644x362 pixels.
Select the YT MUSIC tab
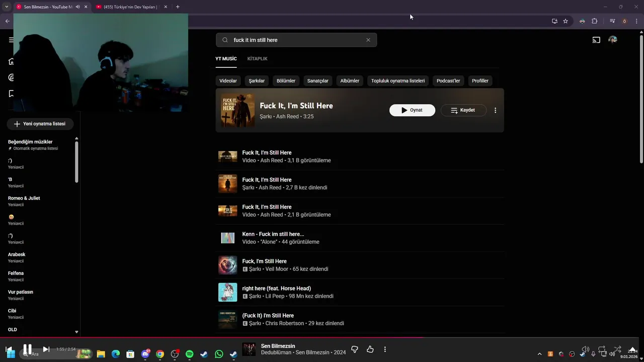coord(226,59)
